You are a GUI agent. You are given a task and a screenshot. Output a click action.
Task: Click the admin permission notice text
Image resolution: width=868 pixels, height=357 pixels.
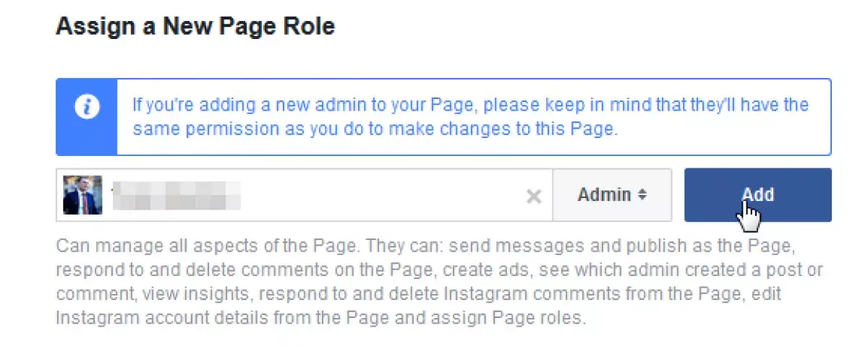(470, 117)
